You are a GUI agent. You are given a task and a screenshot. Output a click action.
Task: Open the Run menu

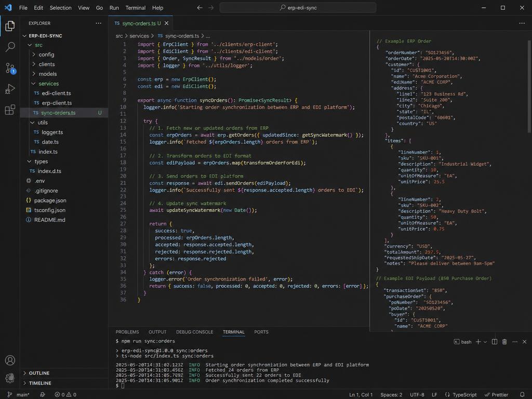(114, 7)
